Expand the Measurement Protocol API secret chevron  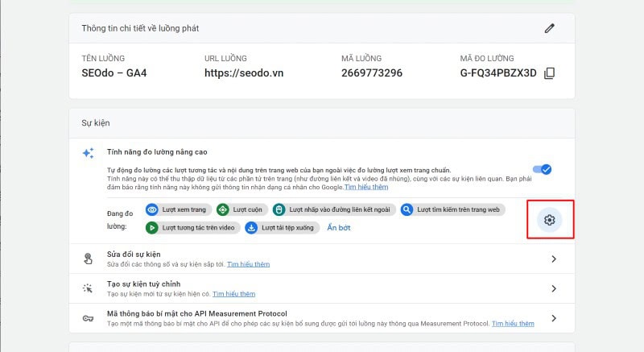[554, 318]
